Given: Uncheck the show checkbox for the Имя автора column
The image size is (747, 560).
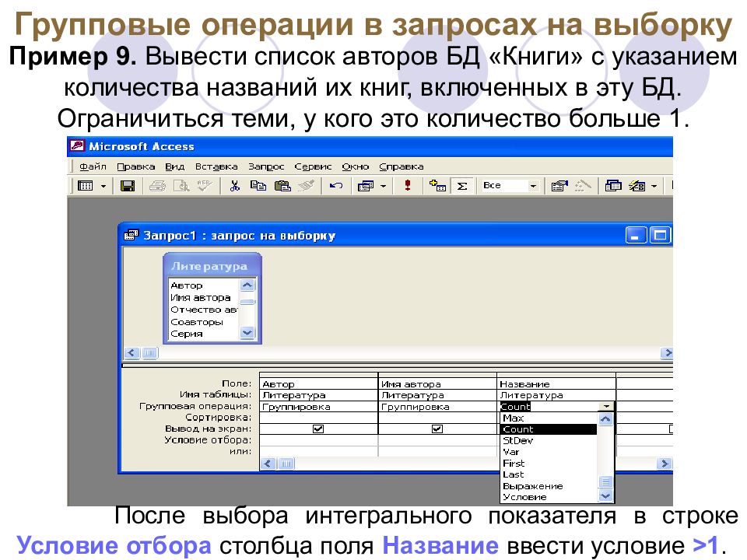Looking at the screenshot, I should 437,429.
